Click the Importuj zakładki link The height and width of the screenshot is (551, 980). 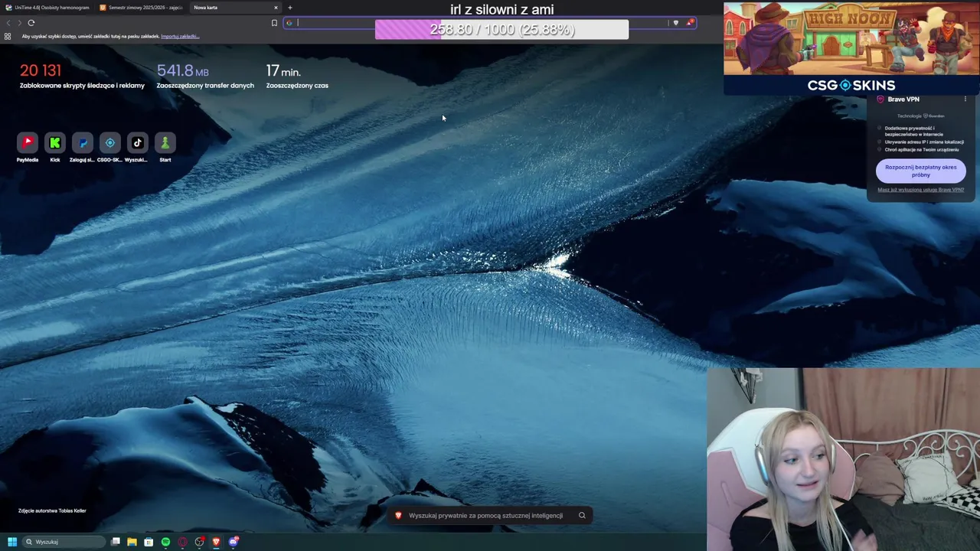click(x=180, y=36)
